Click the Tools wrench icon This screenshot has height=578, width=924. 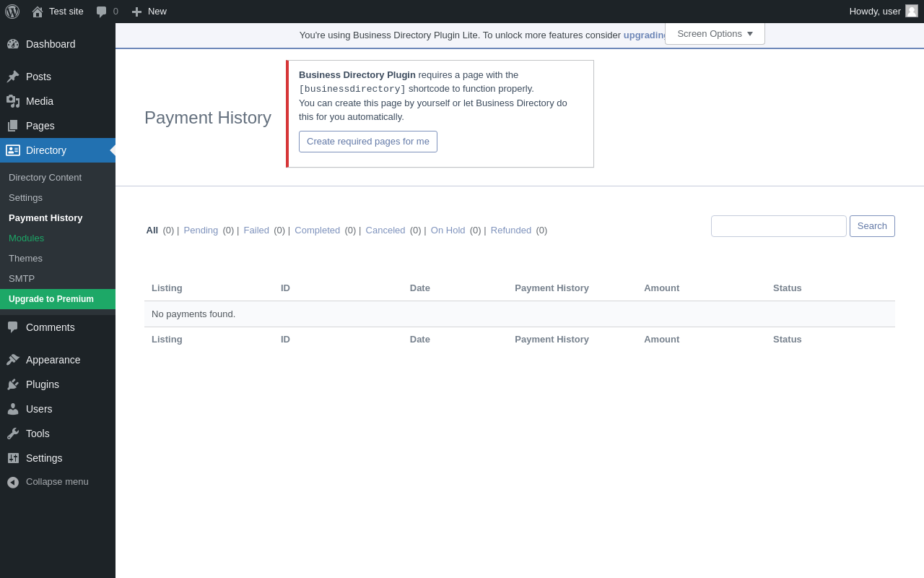coord(13,433)
